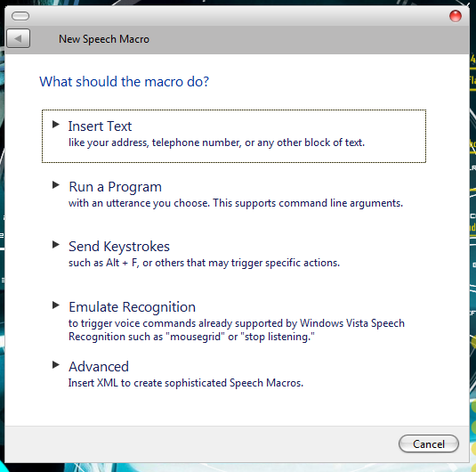The image size is (476, 472).
Task: Click text 'This supports command line arguments'
Action: click(308, 203)
